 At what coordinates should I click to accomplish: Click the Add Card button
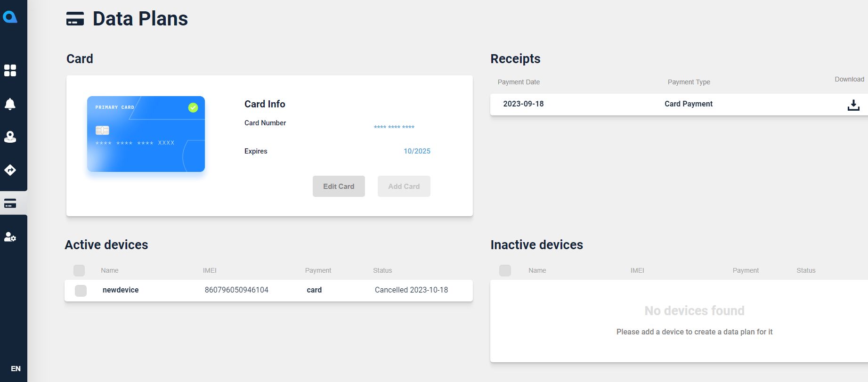pyautogui.click(x=404, y=187)
